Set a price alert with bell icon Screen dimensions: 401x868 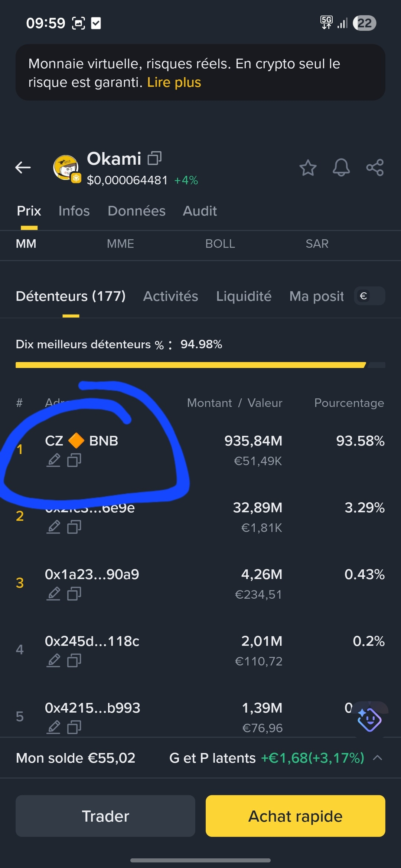coord(341,168)
